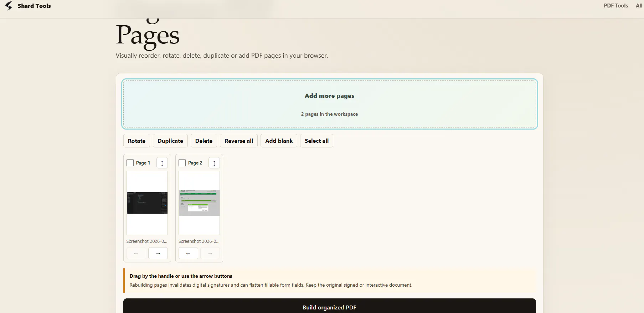Click Reverse all button
644x313 pixels.
239,141
